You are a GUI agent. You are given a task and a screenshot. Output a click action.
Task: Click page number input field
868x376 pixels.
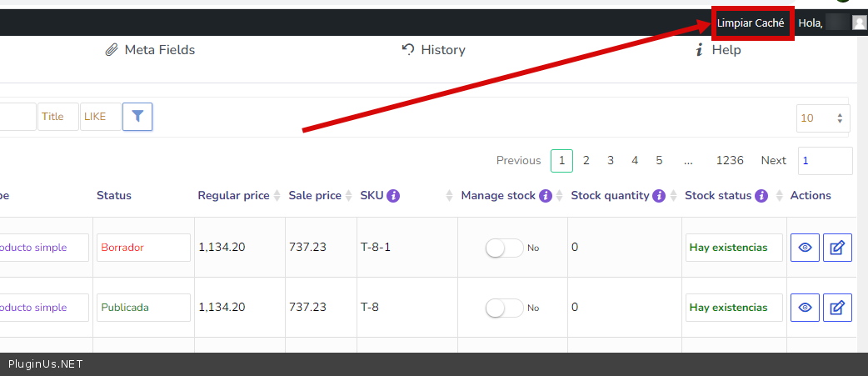coord(824,160)
